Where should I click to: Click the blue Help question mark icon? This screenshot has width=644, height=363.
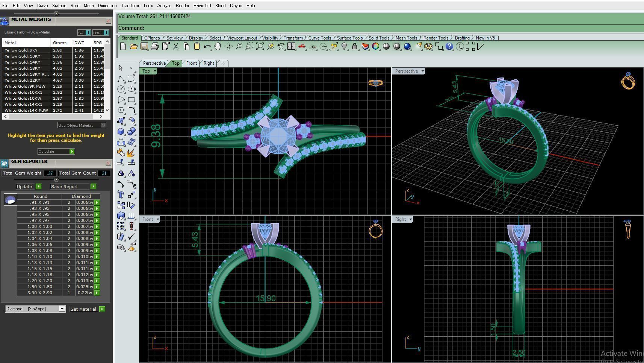pos(449,47)
